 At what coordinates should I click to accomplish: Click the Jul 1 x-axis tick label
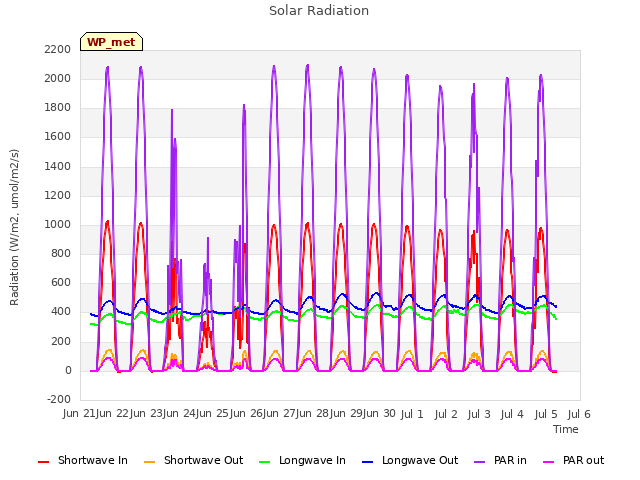click(x=412, y=414)
